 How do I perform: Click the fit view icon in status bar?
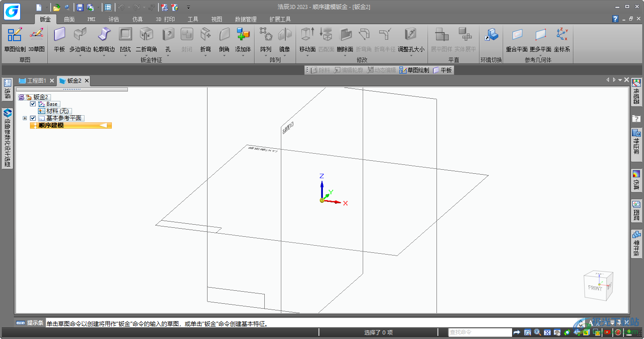point(547,332)
